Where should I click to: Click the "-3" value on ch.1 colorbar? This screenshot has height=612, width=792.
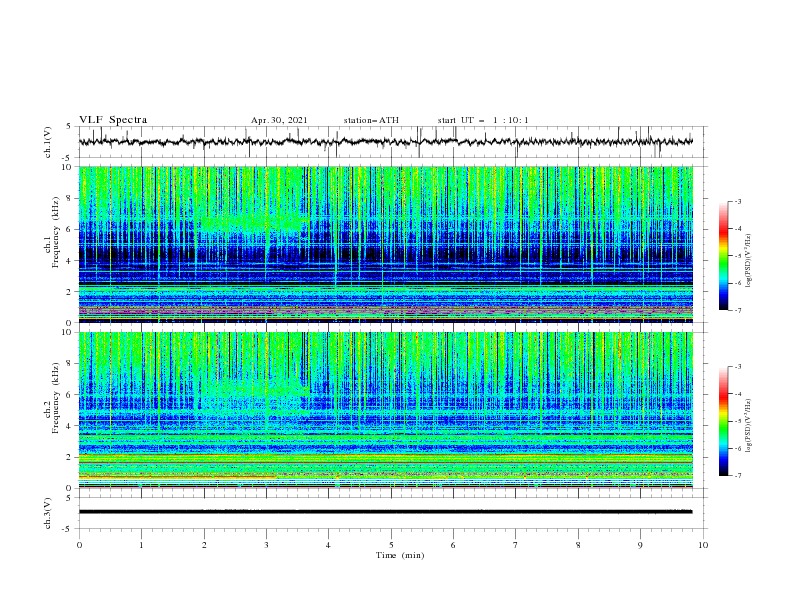pos(738,201)
